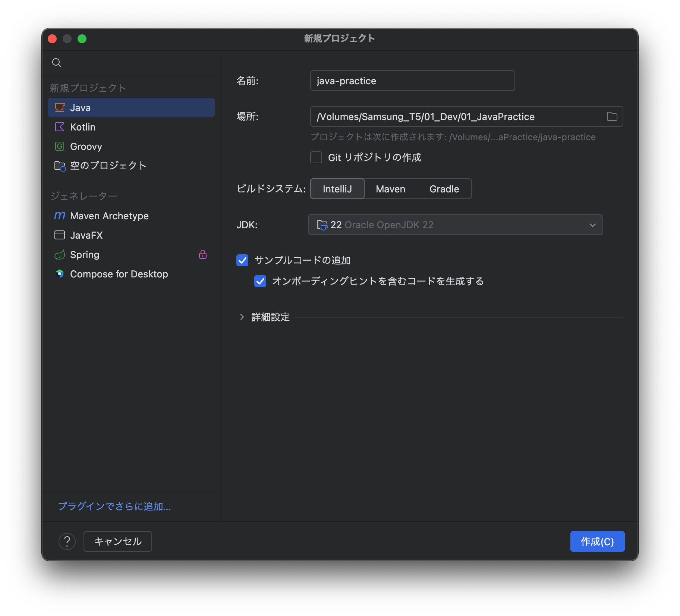Image resolution: width=680 pixels, height=616 pixels.
Task: Click the search magnifier icon
Action: [57, 62]
